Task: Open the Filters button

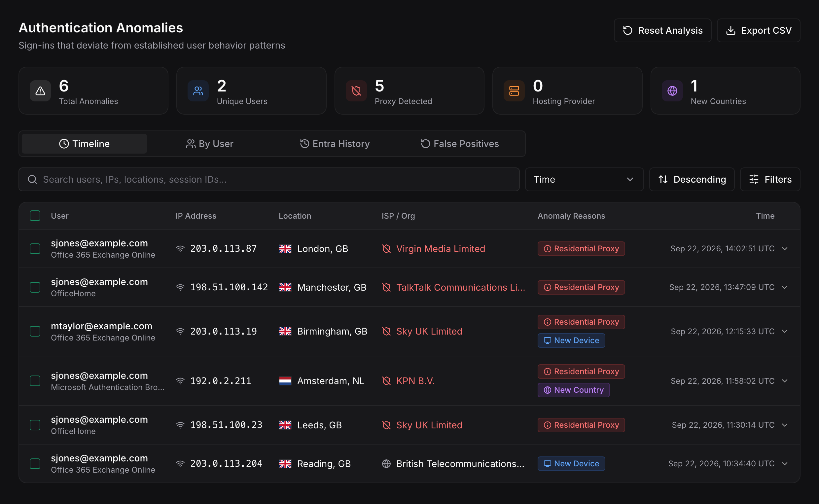Action: point(770,179)
